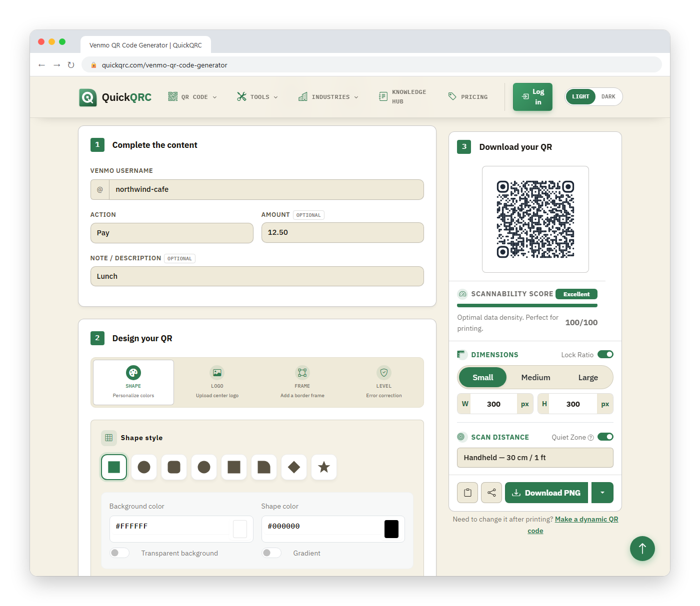The image size is (700, 606).
Task: Select the Shape personalize colors tab
Action: coord(133,383)
